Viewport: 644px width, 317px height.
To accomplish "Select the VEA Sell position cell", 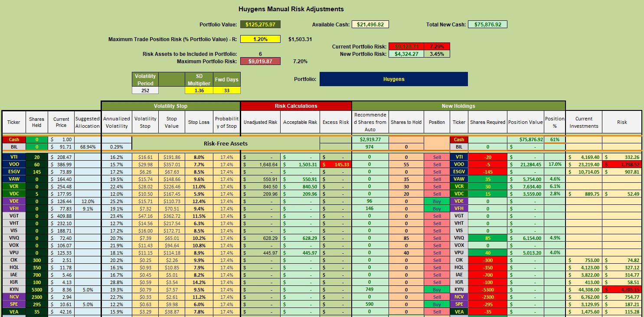I will (x=437, y=312).
